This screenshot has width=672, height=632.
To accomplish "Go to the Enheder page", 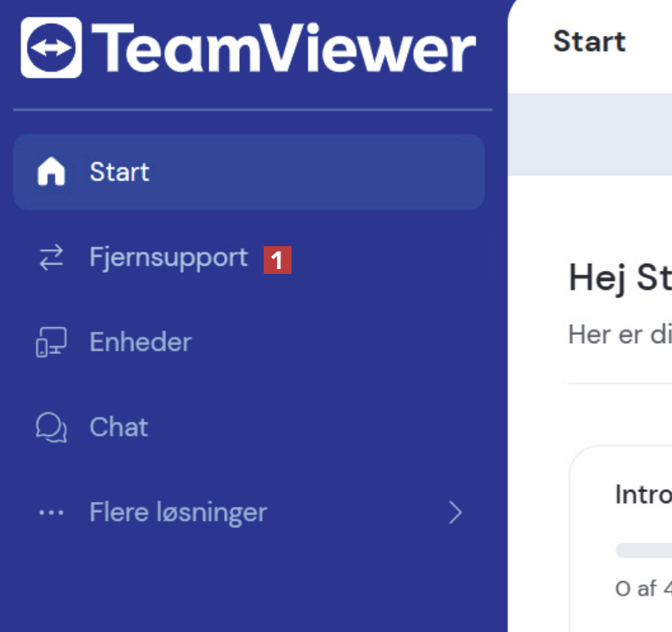I will (x=141, y=342).
